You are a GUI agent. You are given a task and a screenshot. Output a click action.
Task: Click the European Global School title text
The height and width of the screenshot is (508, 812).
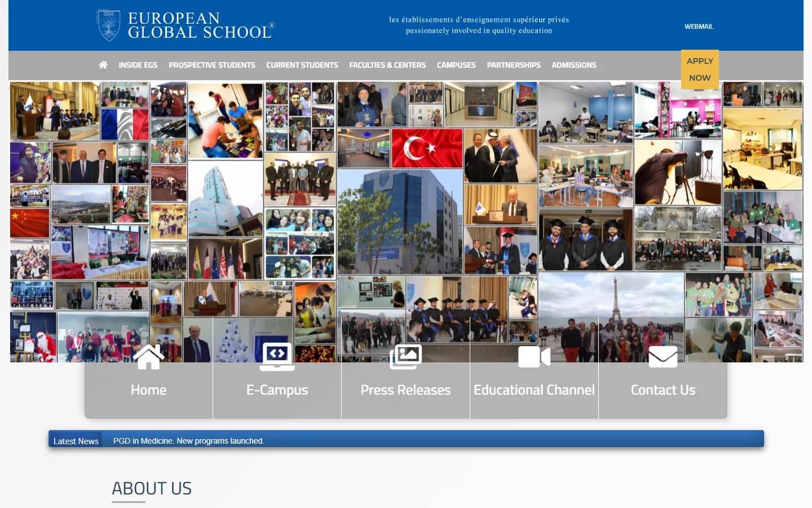click(x=201, y=25)
